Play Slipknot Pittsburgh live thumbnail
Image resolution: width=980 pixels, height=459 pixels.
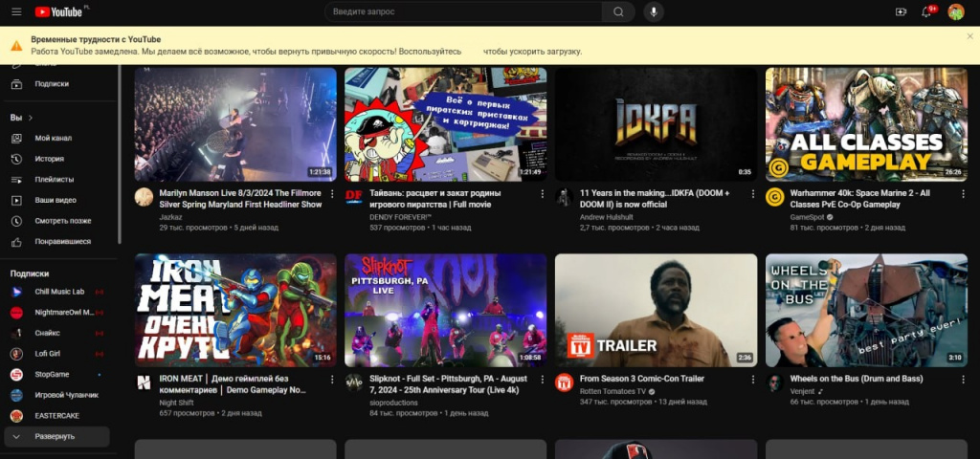(446, 310)
